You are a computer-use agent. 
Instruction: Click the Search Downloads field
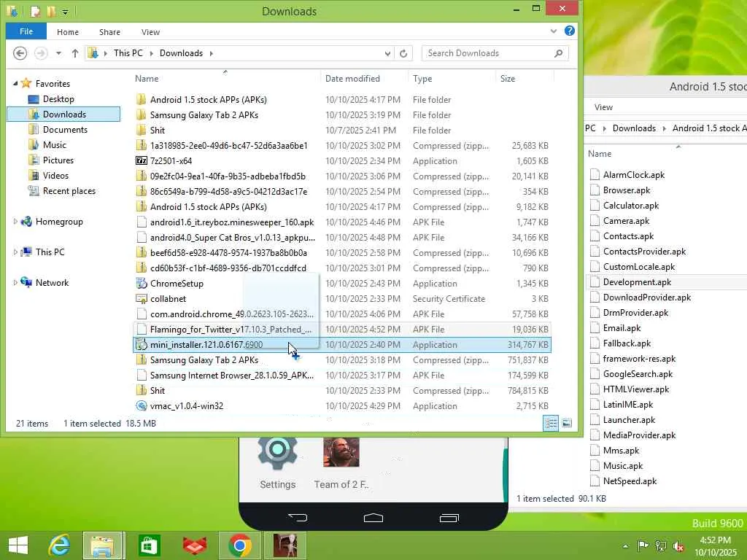point(495,53)
